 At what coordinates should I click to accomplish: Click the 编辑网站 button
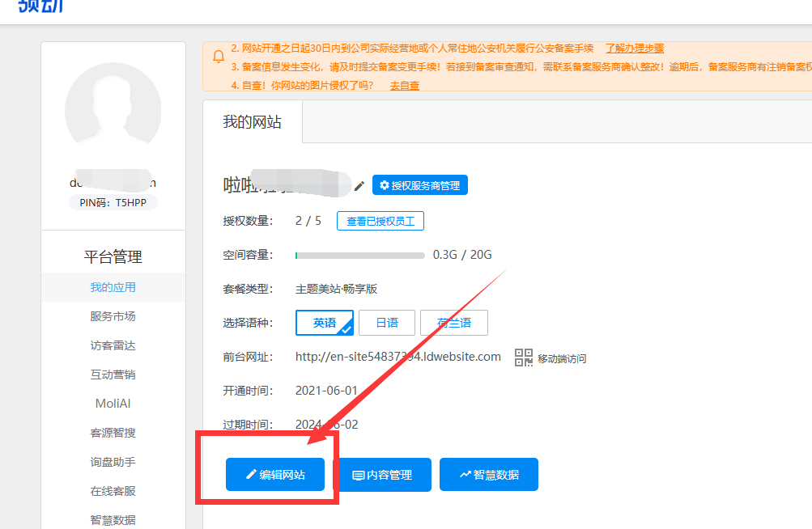click(x=275, y=475)
